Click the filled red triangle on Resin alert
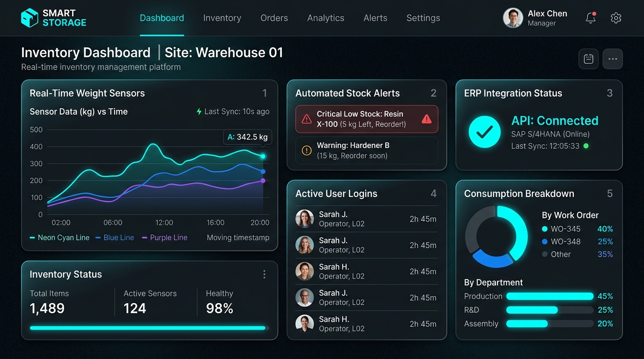Image resolution: width=644 pixels, height=359 pixels. [x=426, y=119]
